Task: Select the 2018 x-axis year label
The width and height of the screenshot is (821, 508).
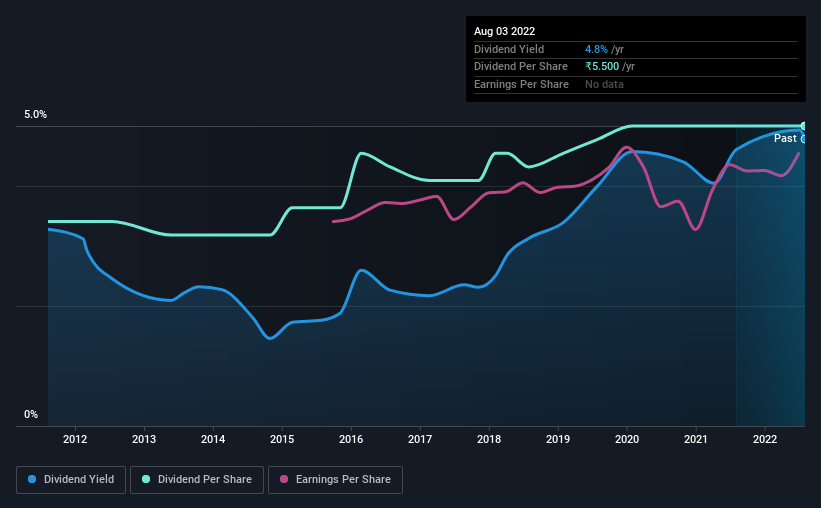Action: tap(489, 439)
